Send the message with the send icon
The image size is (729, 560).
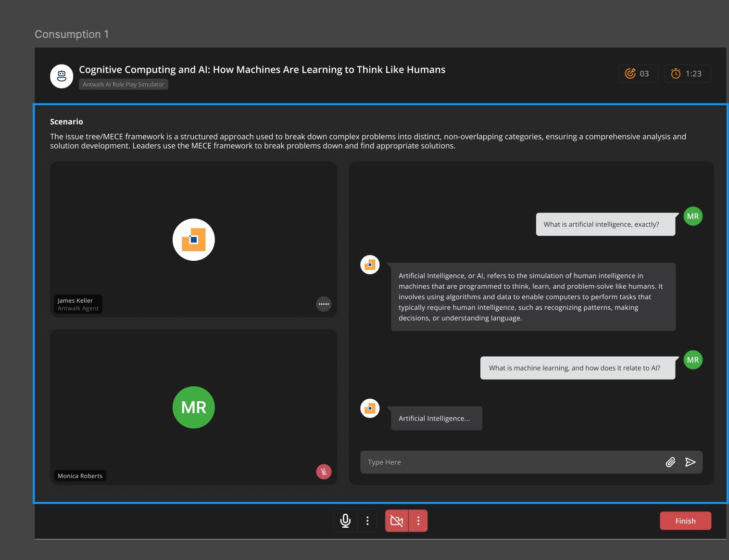690,462
